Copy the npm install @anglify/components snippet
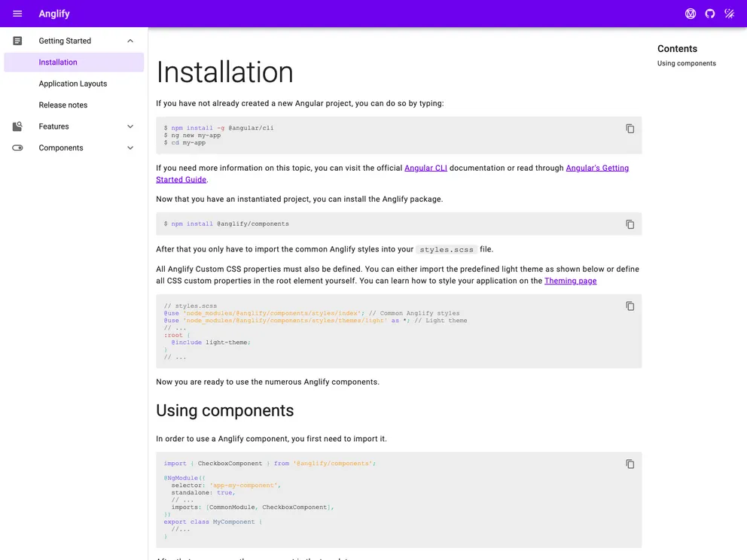The height and width of the screenshot is (560, 747). coord(630,224)
